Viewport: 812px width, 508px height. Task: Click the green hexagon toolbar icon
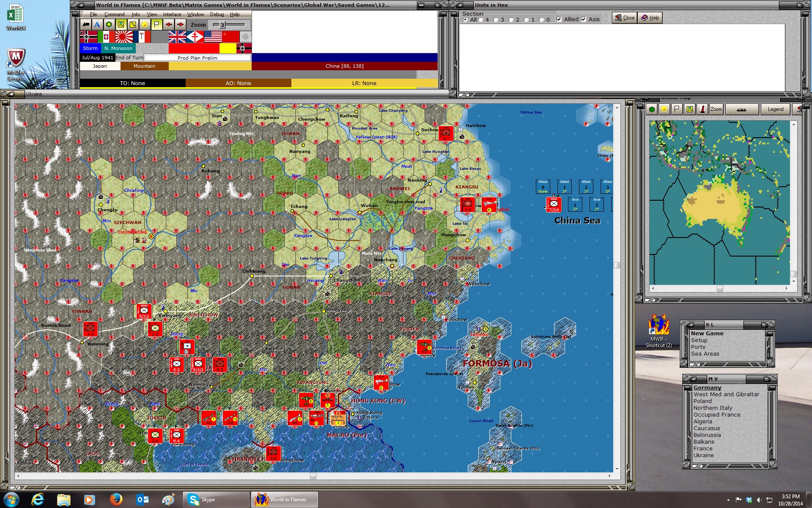[x=109, y=25]
